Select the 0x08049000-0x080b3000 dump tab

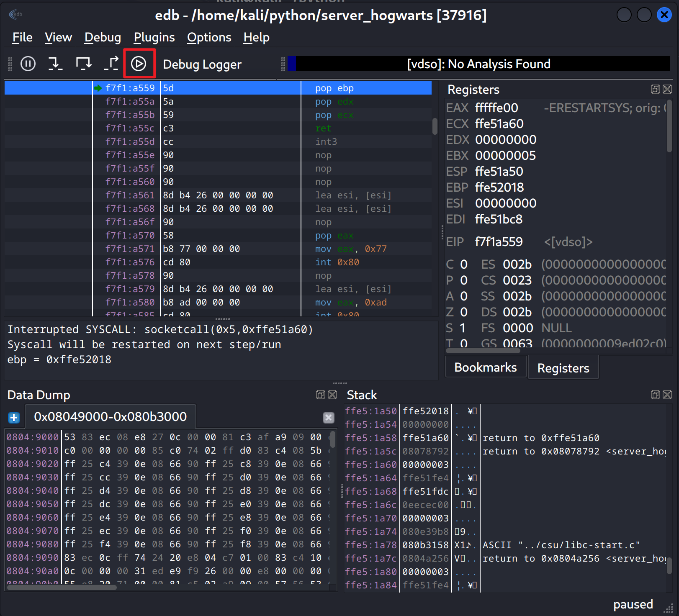point(110,417)
